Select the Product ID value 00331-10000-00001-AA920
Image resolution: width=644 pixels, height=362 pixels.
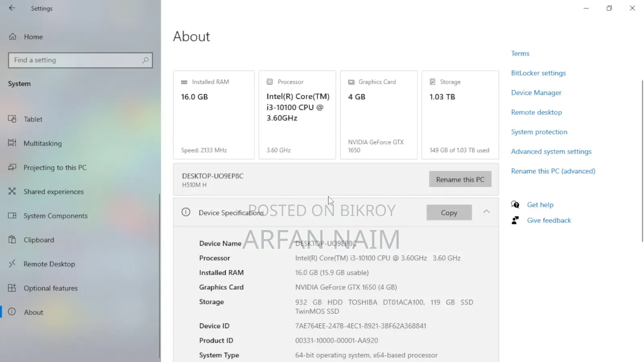tap(336, 341)
